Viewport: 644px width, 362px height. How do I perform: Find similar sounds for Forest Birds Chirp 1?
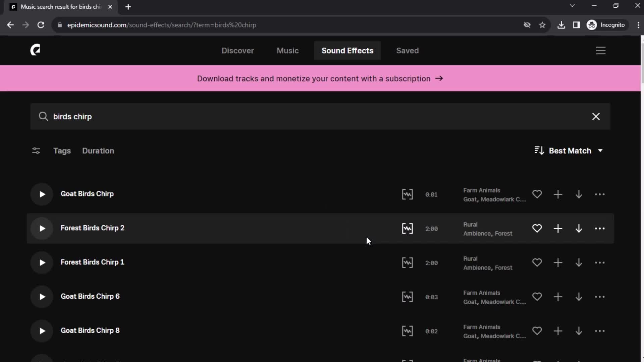407,263
